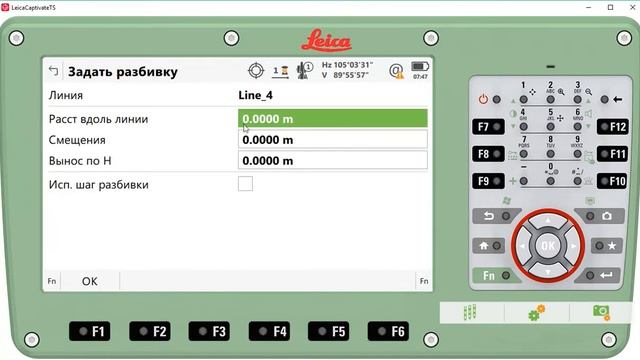This screenshot has height=360, width=640.
Task: Open the survey poles icon below keypad
Action: pyautogui.click(x=470, y=313)
